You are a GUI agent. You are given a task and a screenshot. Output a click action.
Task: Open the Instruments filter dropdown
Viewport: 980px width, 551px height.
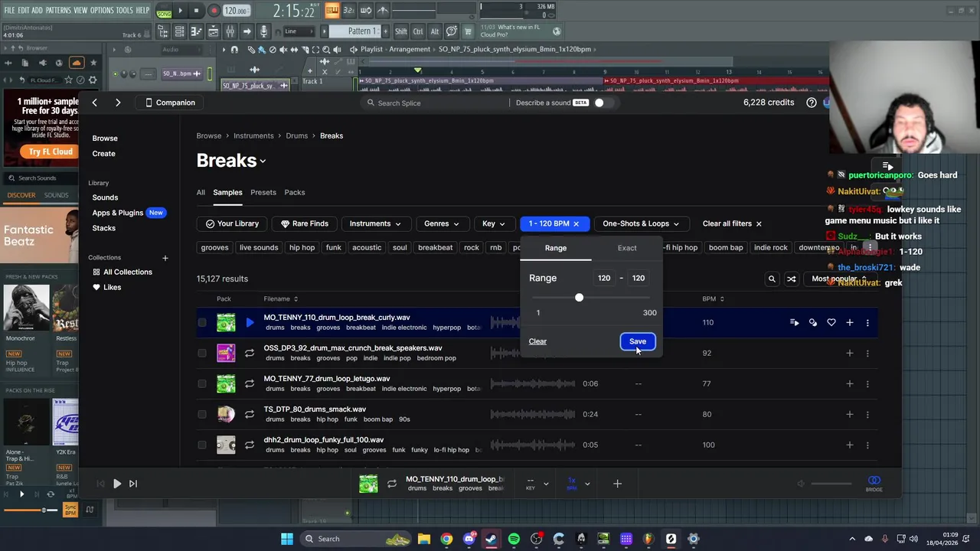click(x=375, y=223)
